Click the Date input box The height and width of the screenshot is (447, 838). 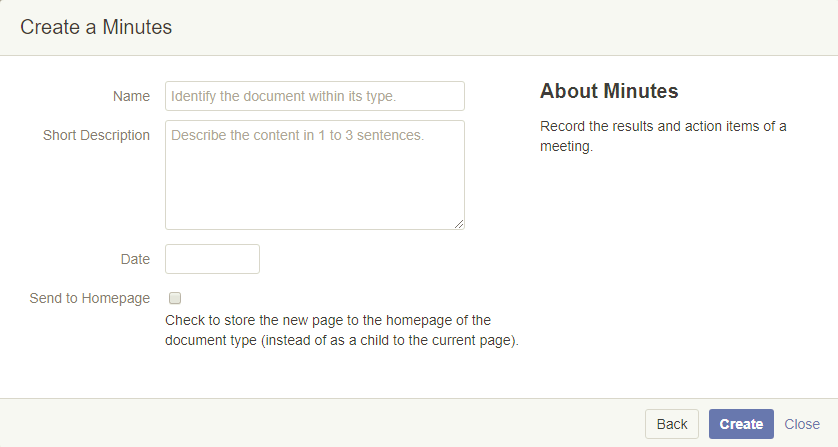212,259
